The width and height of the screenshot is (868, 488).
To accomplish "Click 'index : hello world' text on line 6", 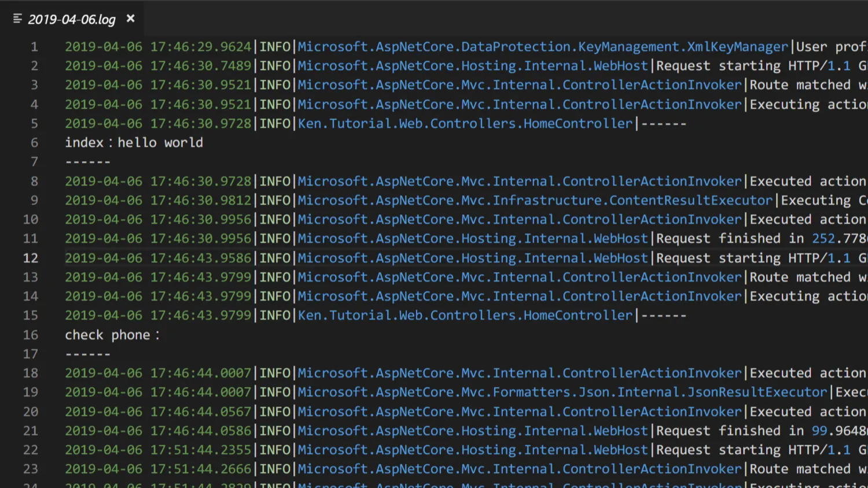I will pos(134,142).
